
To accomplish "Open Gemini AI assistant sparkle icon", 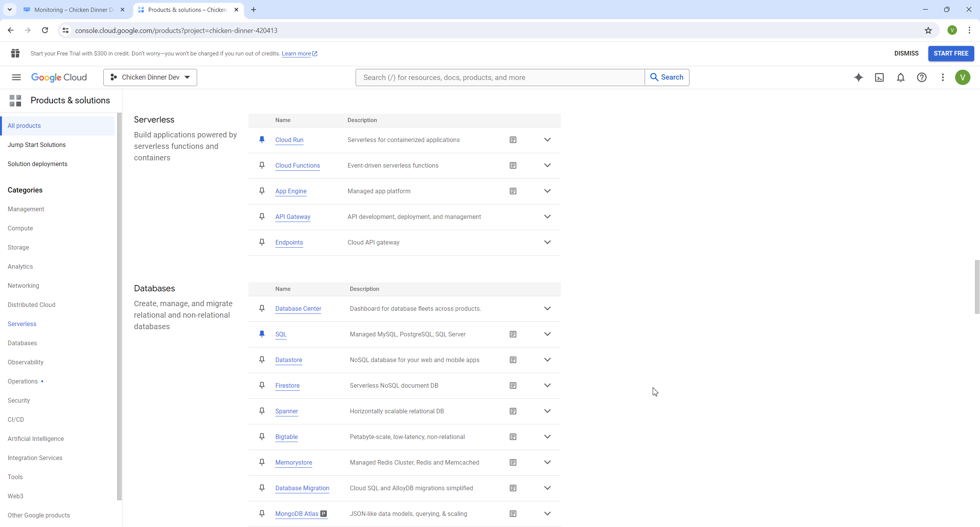I will coord(858,77).
